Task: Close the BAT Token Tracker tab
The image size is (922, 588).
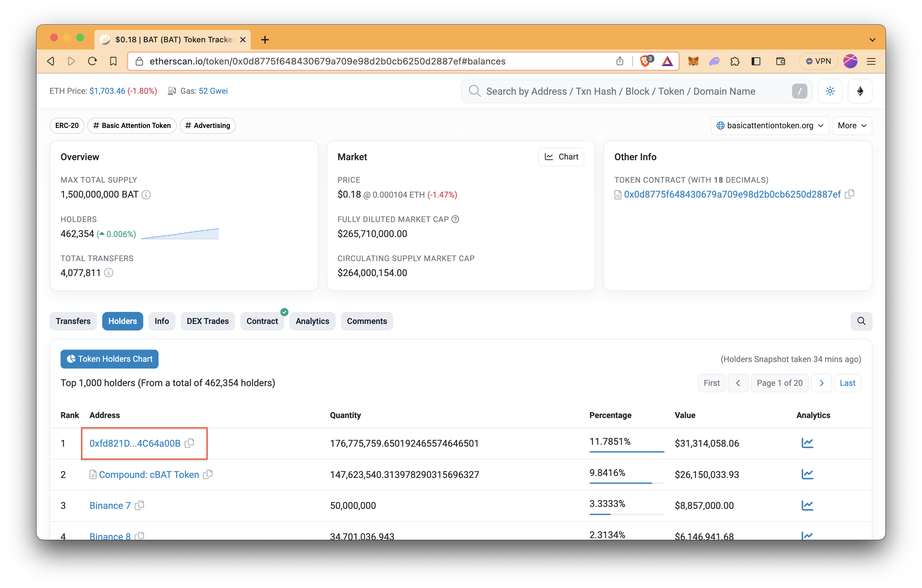Action: click(243, 39)
